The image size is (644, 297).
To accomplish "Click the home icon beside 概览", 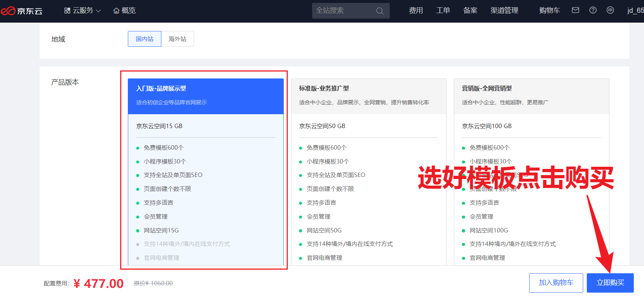I will 117,11.
